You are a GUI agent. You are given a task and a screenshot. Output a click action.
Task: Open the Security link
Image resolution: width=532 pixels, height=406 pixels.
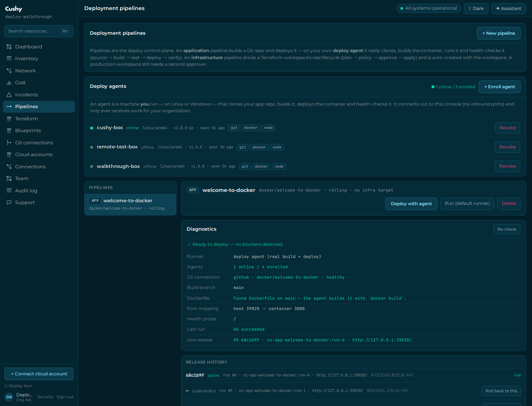coord(45,397)
